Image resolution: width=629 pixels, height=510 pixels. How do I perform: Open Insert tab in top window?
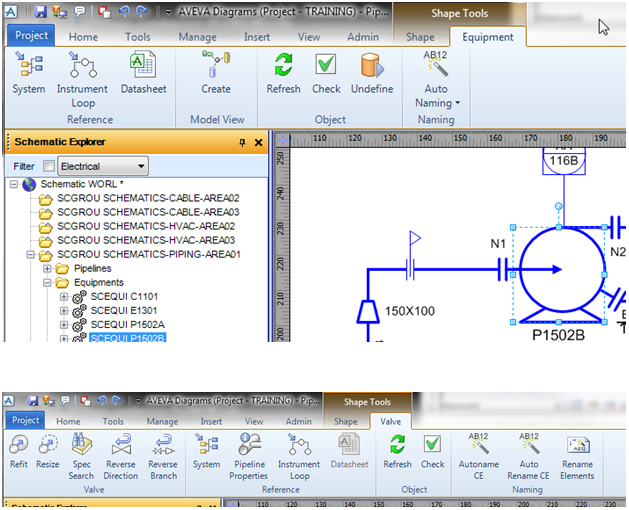257,37
